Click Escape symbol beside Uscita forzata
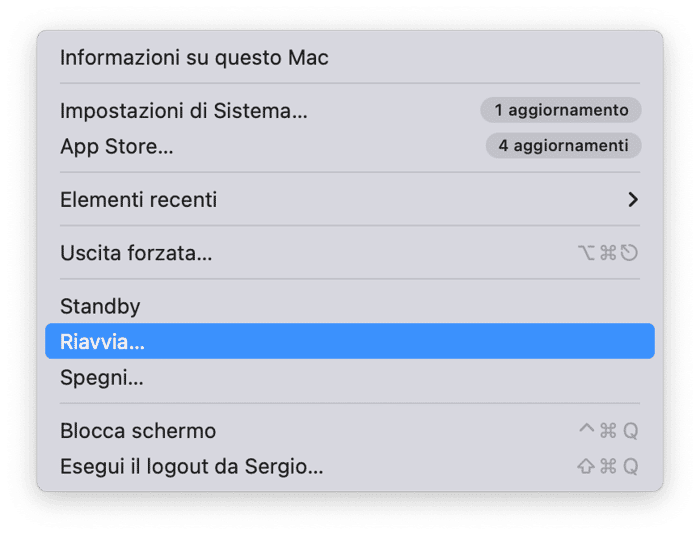The height and width of the screenshot is (535, 700). pos(629,254)
